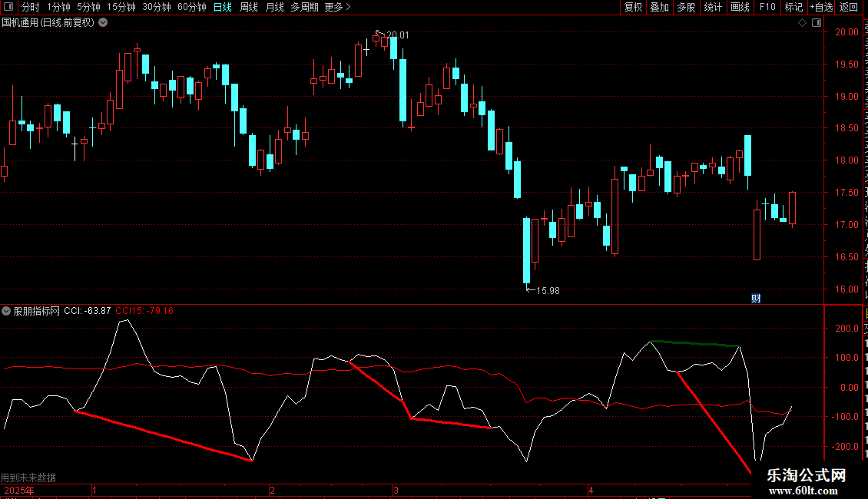Click the 15.98 low price label
Viewport: 868px width, 499px height.
click(548, 291)
